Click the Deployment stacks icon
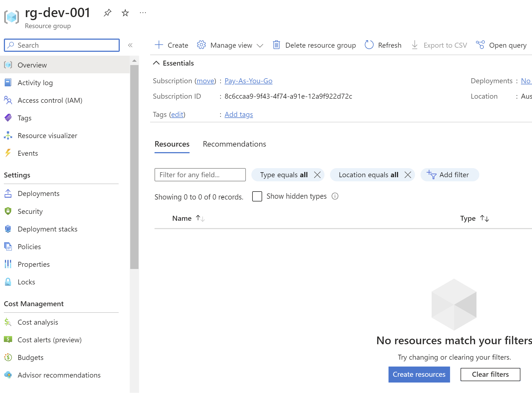This screenshot has width=532, height=393. (8, 229)
